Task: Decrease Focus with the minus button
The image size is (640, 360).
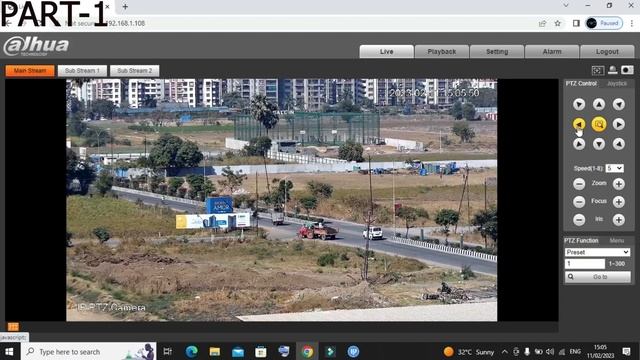Action: pos(579,202)
